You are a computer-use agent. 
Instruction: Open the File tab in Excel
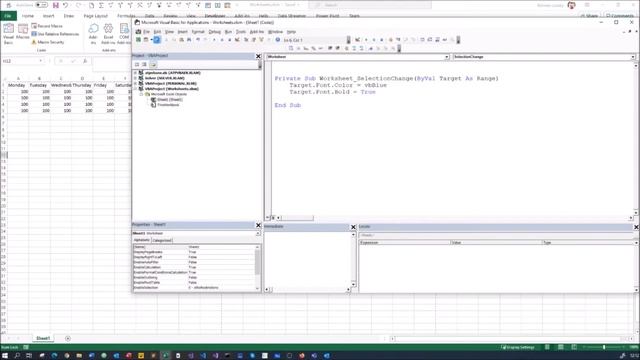click(8, 16)
